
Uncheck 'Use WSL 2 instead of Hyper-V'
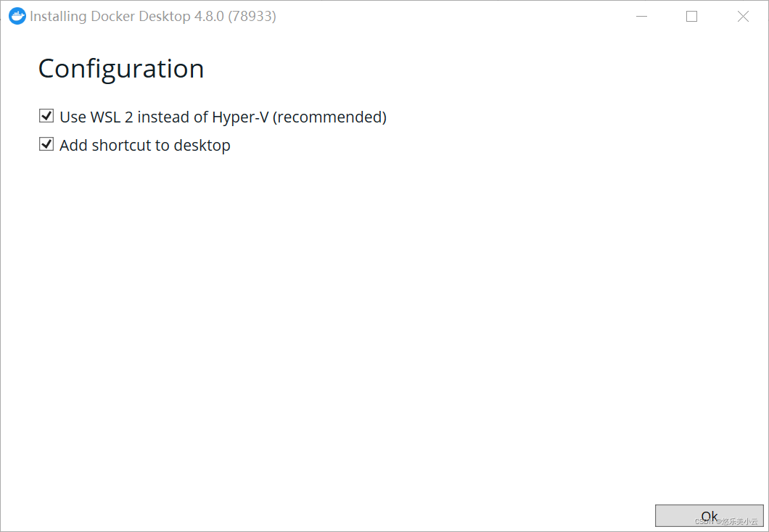[46, 116]
